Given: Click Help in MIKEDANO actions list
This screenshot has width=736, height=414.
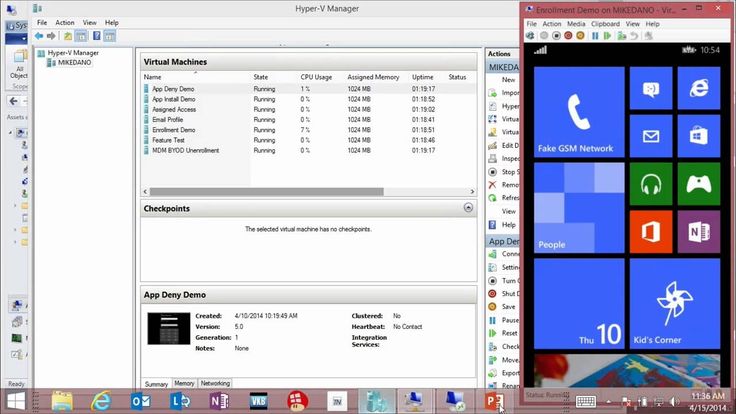Looking at the screenshot, I should pos(509,225).
